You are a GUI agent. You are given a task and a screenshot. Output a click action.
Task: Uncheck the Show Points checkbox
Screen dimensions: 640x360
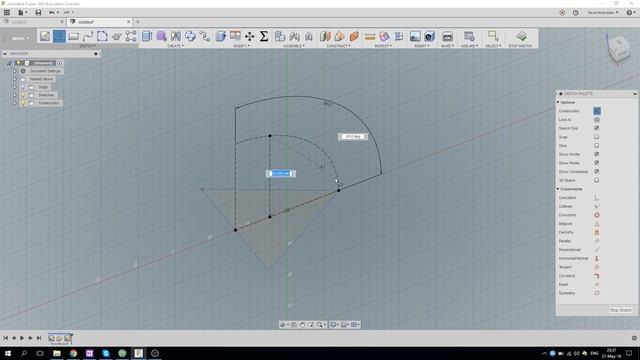[x=597, y=163]
